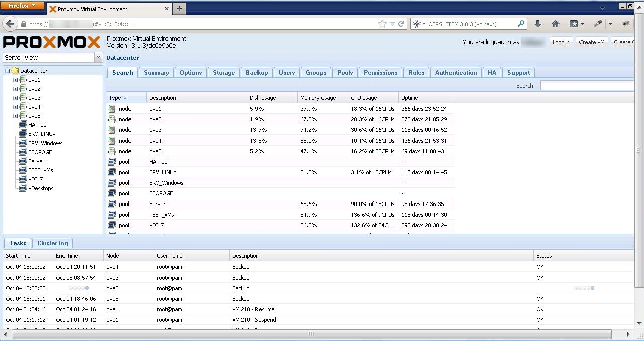The height and width of the screenshot is (341, 644).
Task: Expand the pve2 node in the tree
Action: 15,89
